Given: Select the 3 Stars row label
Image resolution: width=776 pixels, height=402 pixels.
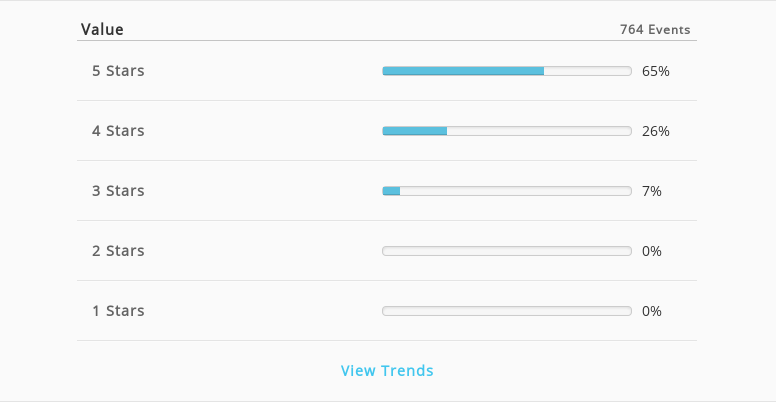Looking at the screenshot, I should 118,191.
